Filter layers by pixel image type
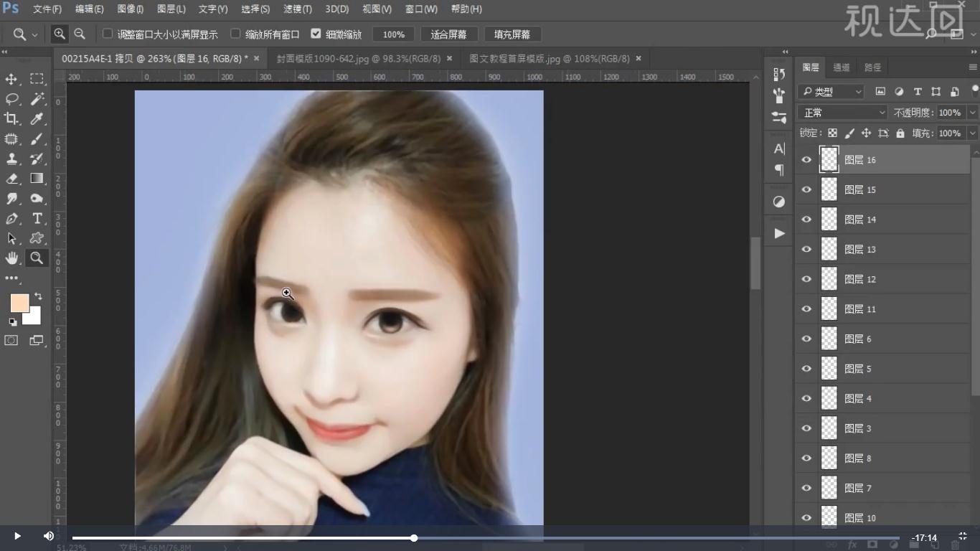This screenshot has height=551, width=980. (x=880, y=92)
